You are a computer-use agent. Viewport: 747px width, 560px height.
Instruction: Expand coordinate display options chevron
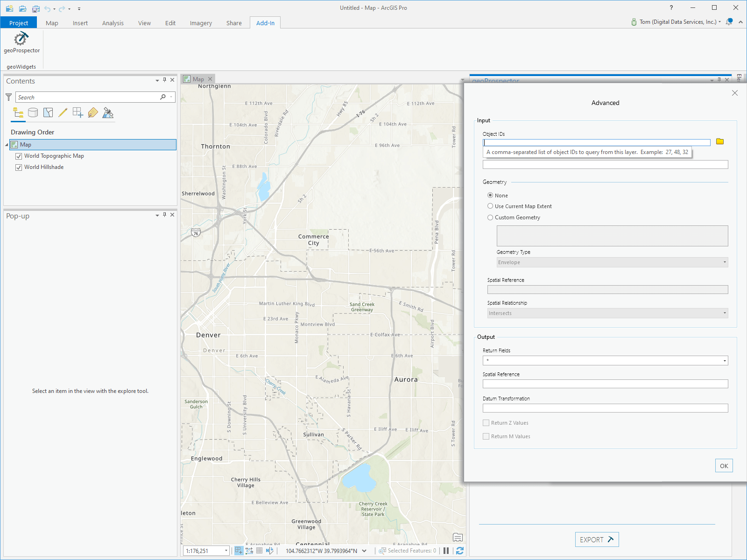tap(364, 551)
